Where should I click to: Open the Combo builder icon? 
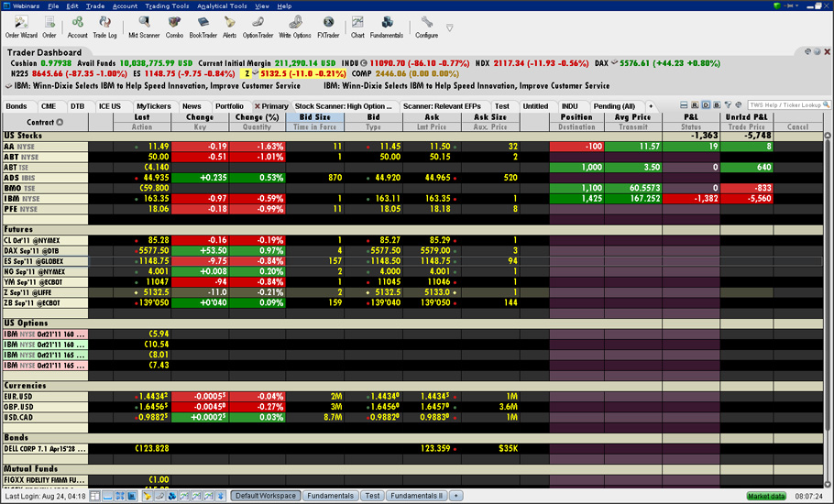click(174, 27)
